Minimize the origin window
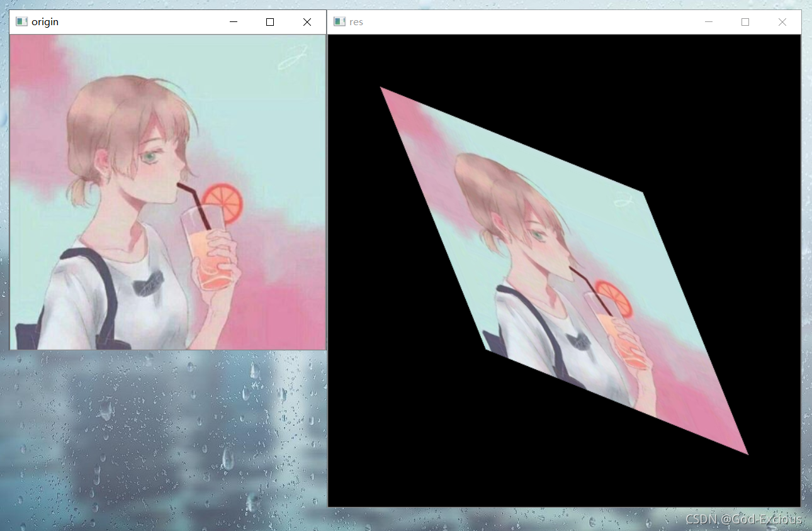This screenshot has width=812, height=531. pyautogui.click(x=233, y=21)
